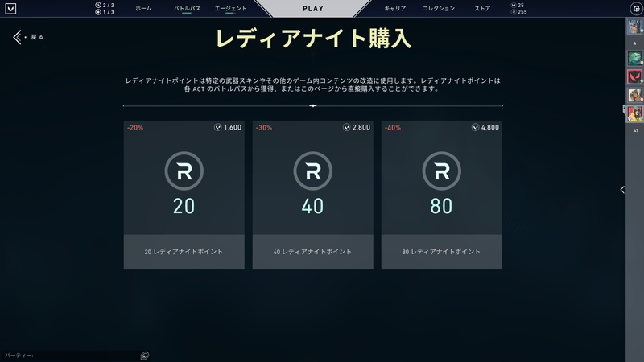Open the red Valorant logo friend avatar
Screen dimensions: 644x362
click(x=634, y=76)
